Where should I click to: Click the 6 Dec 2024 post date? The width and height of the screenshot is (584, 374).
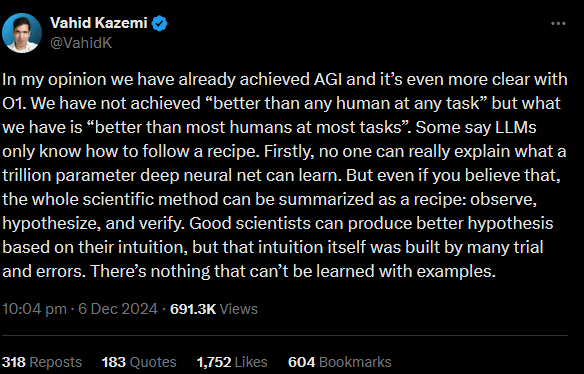[118, 309]
